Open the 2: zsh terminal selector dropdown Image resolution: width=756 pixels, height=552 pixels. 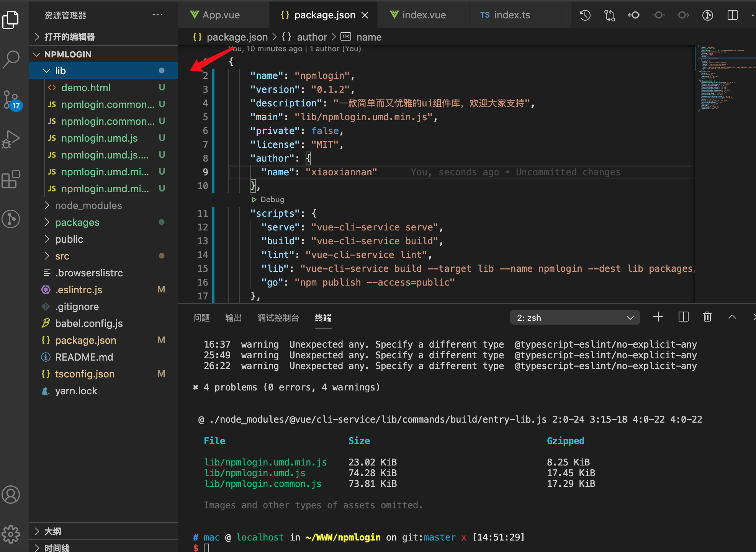point(575,318)
